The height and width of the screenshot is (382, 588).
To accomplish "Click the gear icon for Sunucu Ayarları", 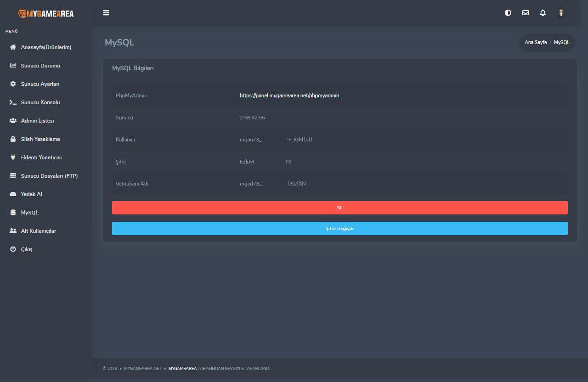I will 13,84.
